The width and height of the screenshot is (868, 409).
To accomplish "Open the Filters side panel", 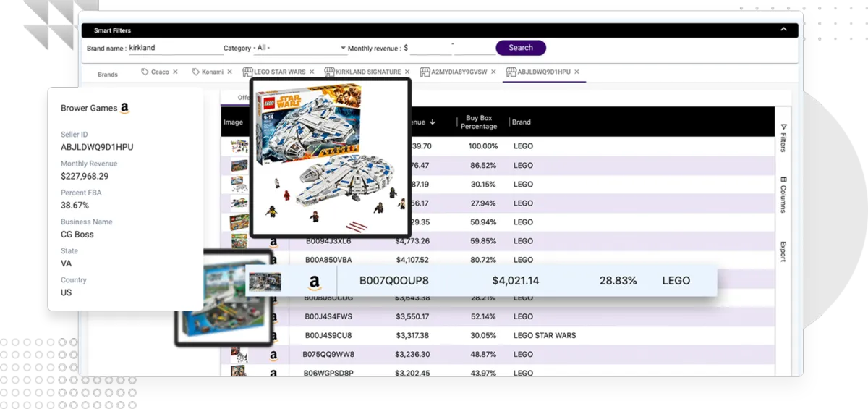I will pos(783,137).
